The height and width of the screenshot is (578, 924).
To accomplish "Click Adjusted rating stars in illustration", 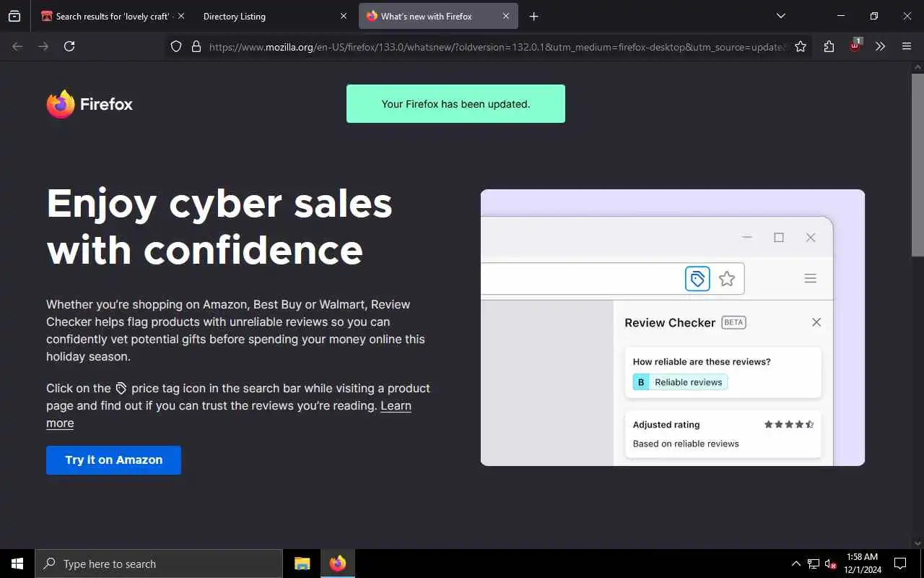I will (789, 424).
